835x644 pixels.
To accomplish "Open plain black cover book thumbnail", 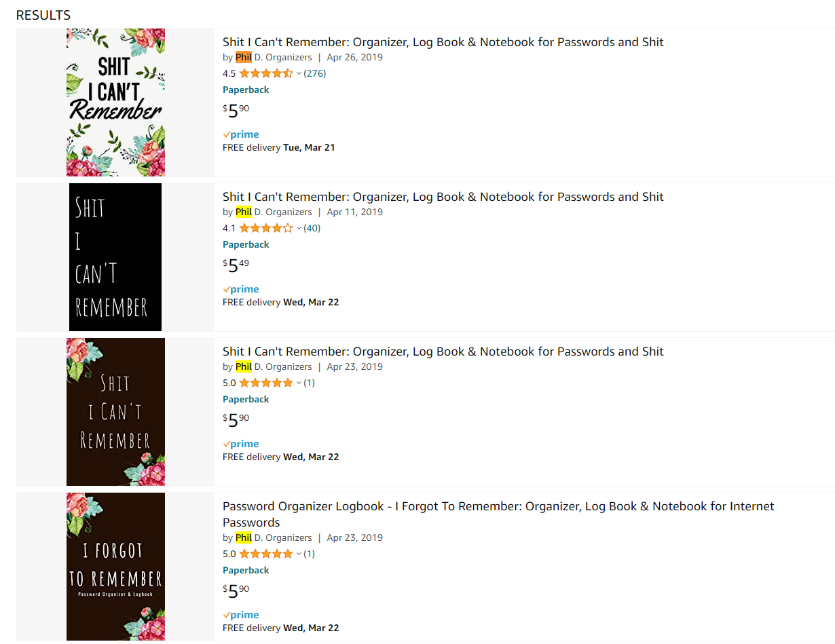I will [115, 257].
